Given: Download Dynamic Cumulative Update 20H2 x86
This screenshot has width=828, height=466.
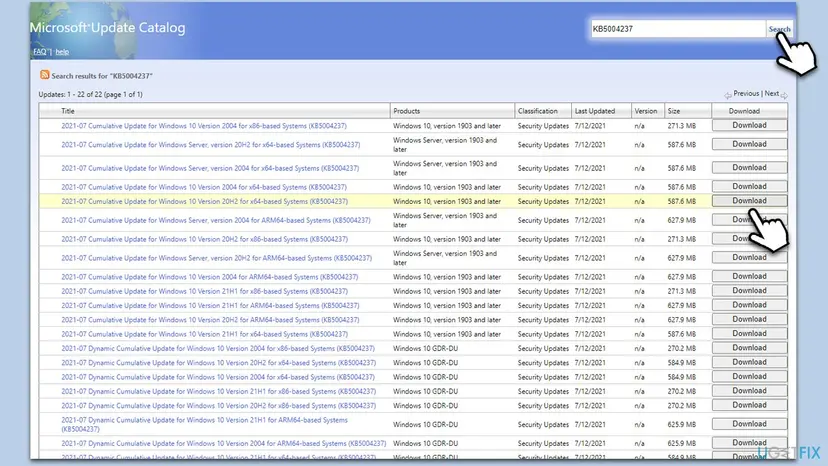Looking at the screenshot, I should 749,405.
